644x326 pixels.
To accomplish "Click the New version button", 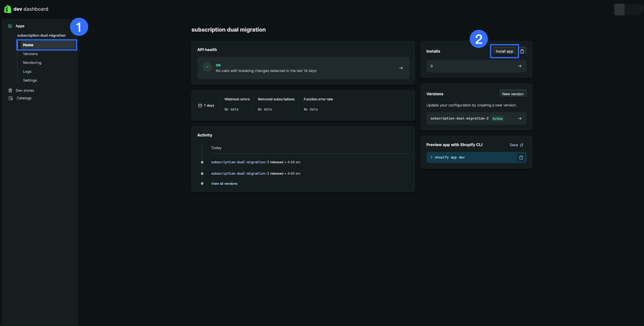I will (512, 94).
